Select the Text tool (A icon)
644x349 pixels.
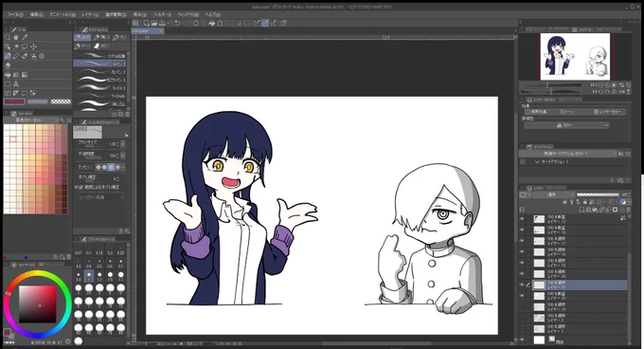pos(16,83)
